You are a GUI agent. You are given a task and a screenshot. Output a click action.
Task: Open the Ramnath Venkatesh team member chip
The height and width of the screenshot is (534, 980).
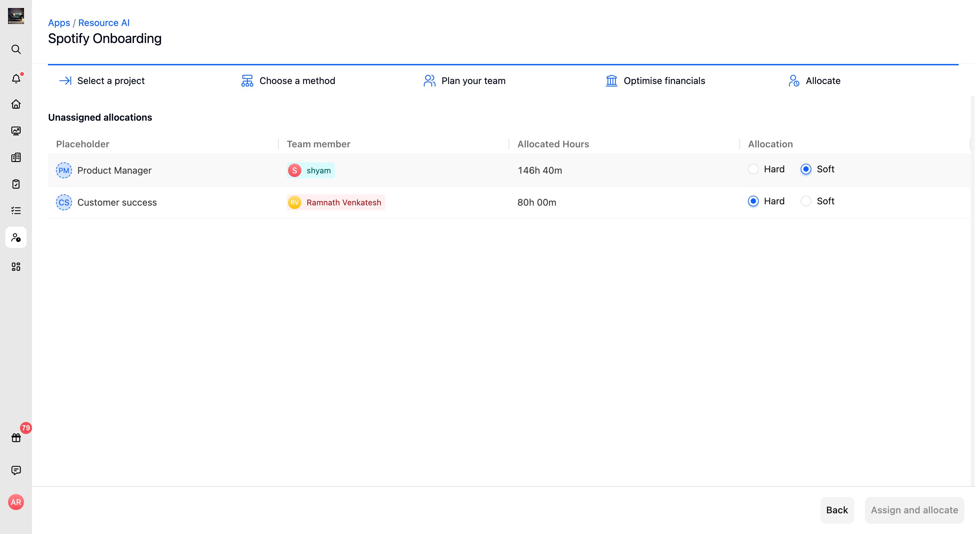click(x=336, y=202)
